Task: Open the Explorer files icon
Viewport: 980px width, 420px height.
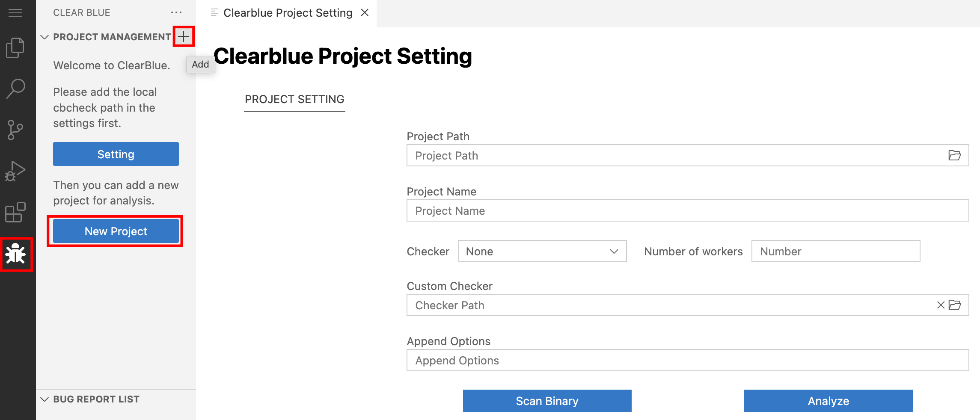Action: tap(15, 47)
